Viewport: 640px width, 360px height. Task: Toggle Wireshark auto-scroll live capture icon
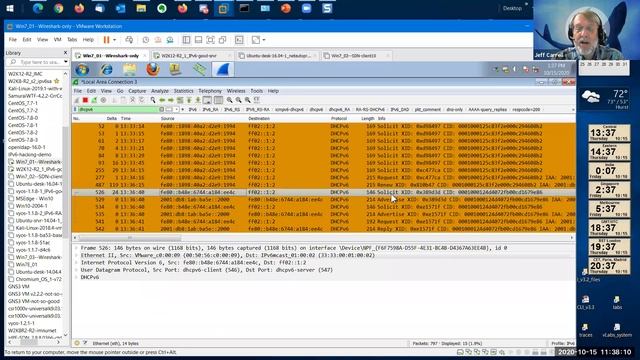[x=207, y=100]
